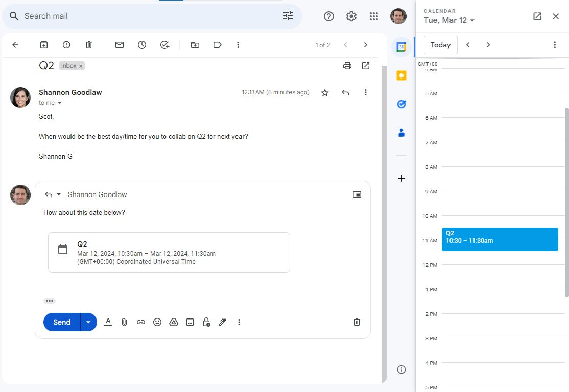Insert a signature with the pen icon
This screenshot has height=392, width=569.
[x=223, y=322]
